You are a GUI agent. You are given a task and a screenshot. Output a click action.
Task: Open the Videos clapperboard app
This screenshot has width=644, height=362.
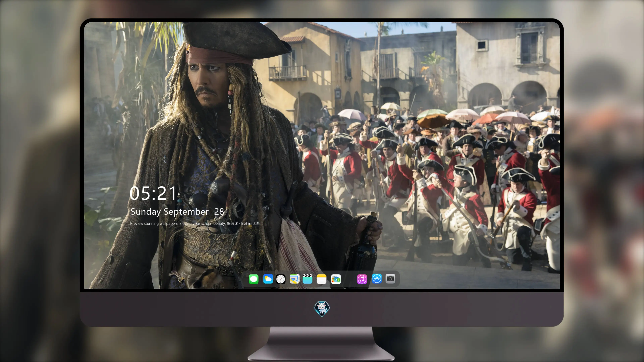pos(308,279)
